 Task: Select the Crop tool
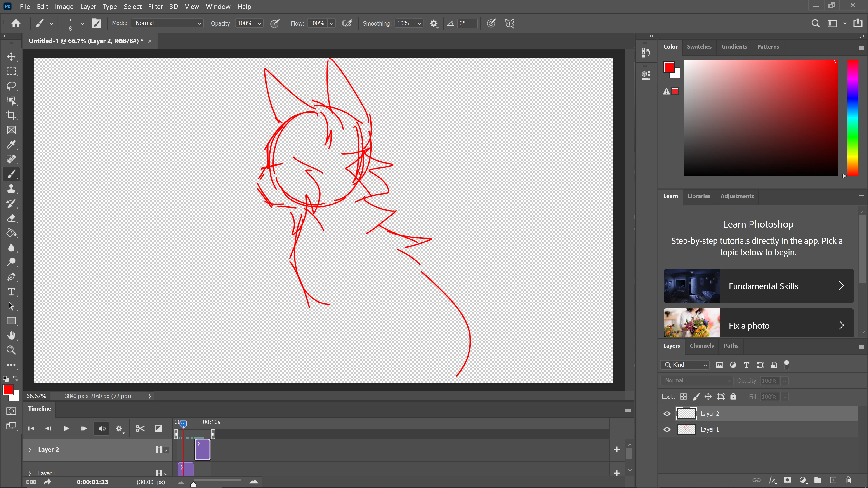pos(11,115)
